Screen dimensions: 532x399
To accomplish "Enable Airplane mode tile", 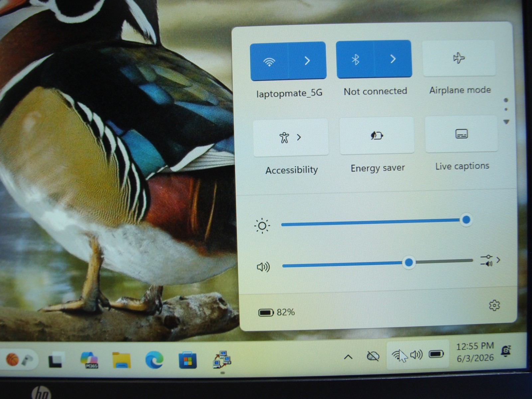I will point(459,58).
